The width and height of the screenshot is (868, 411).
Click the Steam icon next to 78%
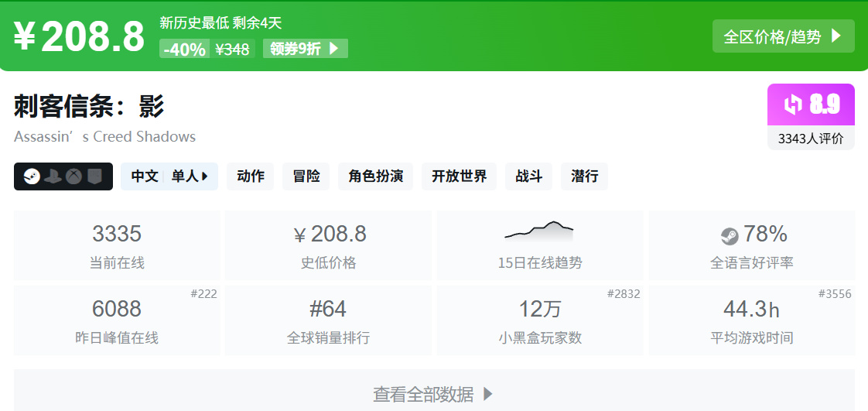pyautogui.click(x=730, y=237)
